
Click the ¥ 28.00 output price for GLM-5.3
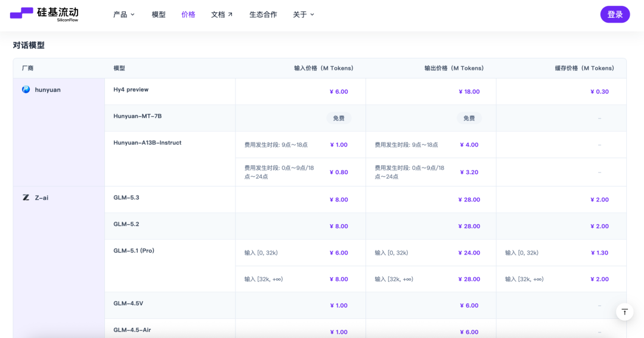click(x=469, y=200)
